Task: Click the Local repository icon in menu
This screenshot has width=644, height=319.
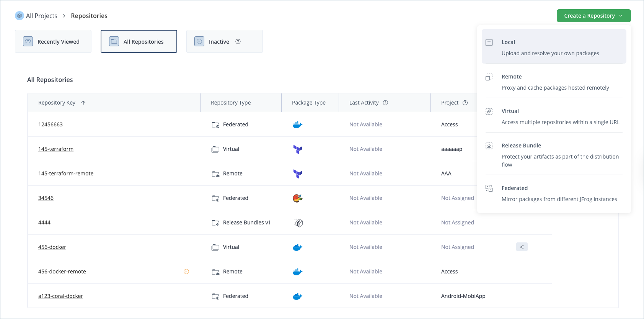Action: coord(489,42)
